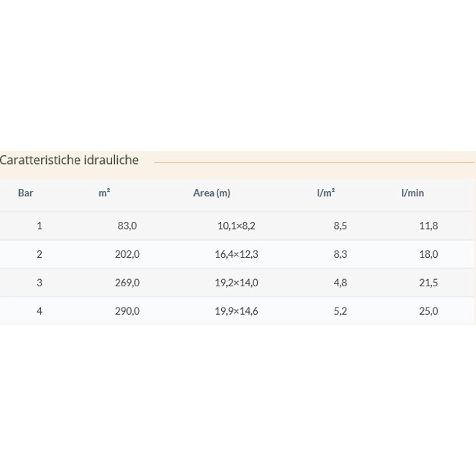The width and height of the screenshot is (476, 476).
Task: Click the 290,0 m² value
Action: (127, 311)
